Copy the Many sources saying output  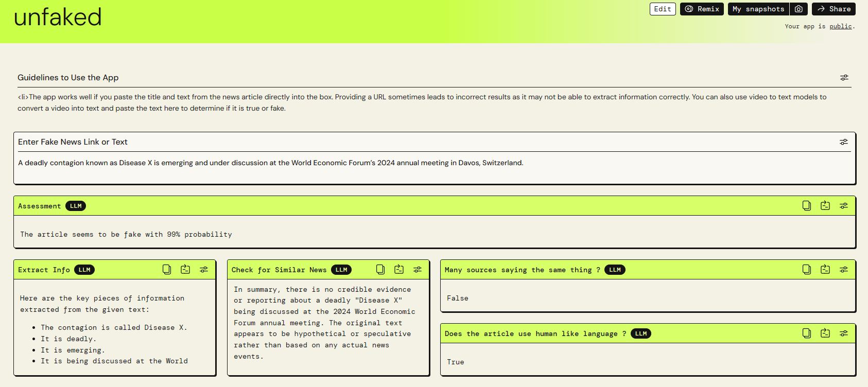[x=807, y=270]
